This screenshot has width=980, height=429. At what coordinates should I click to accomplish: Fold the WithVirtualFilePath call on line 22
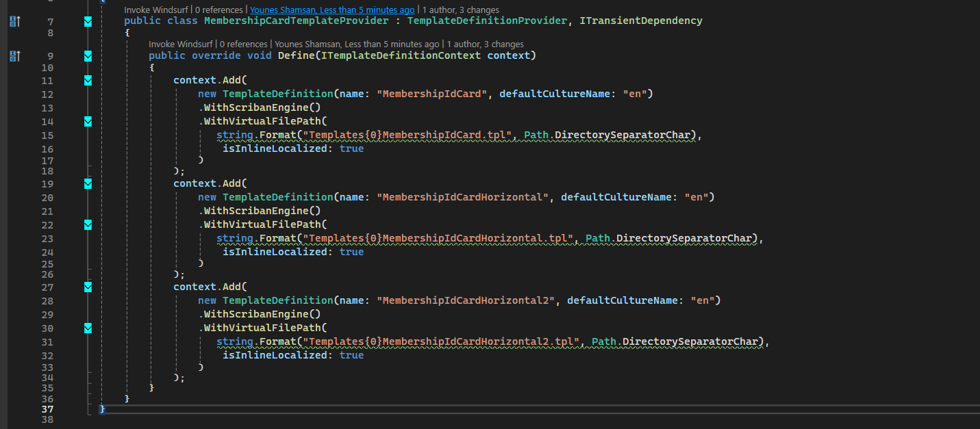tap(88, 224)
